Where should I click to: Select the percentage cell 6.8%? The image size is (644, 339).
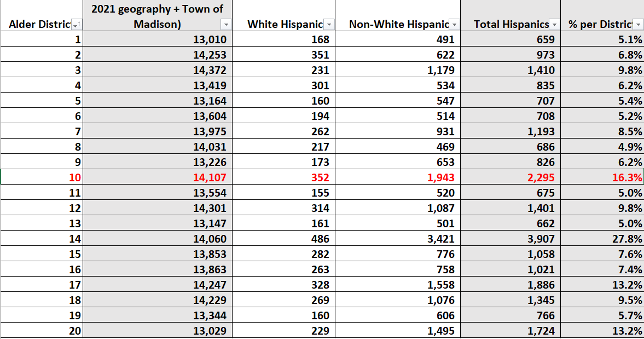[602, 55]
